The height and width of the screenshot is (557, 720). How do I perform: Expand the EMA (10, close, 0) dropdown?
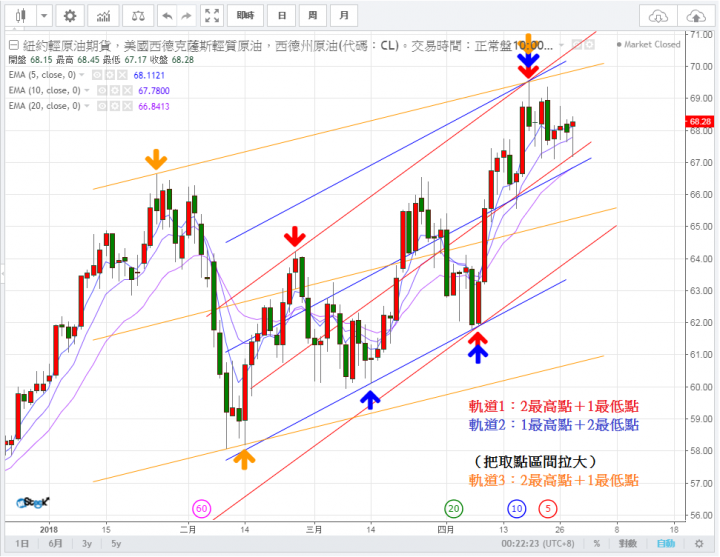click(x=87, y=90)
